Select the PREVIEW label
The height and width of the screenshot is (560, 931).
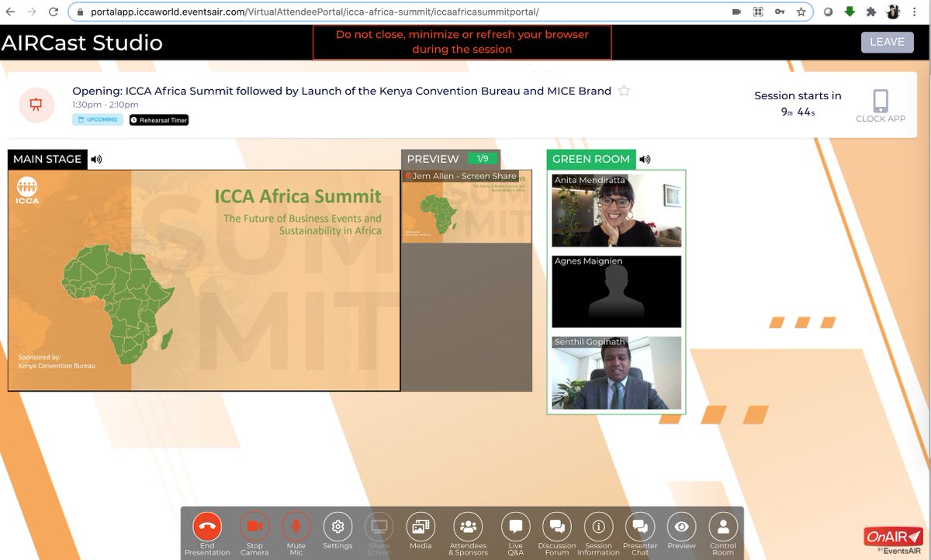(x=433, y=159)
